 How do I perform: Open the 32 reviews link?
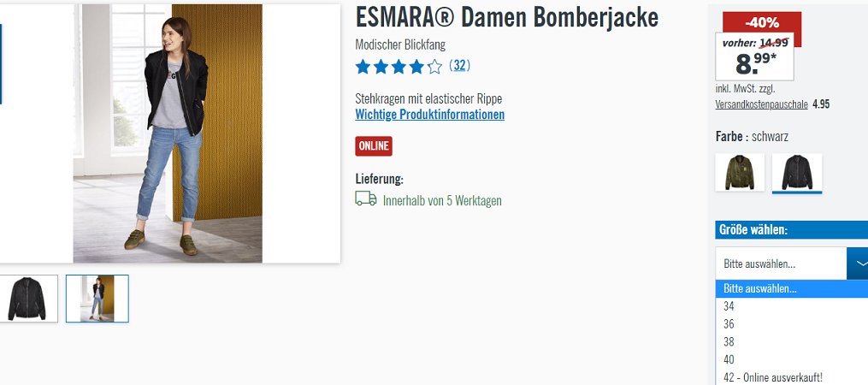pos(459,66)
